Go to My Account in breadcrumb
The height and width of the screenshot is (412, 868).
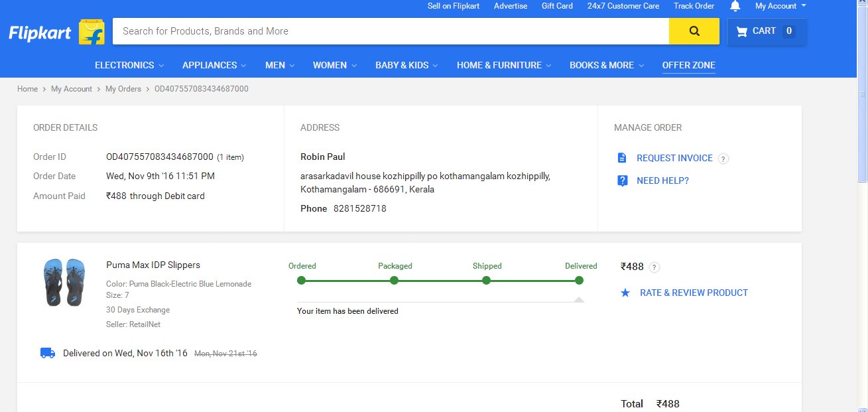72,89
